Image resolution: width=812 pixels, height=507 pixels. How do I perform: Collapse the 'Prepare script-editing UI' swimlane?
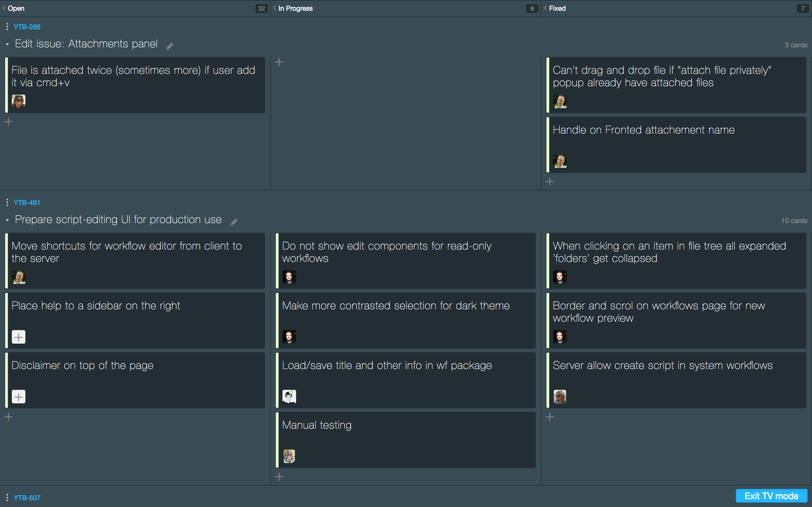coord(7,220)
